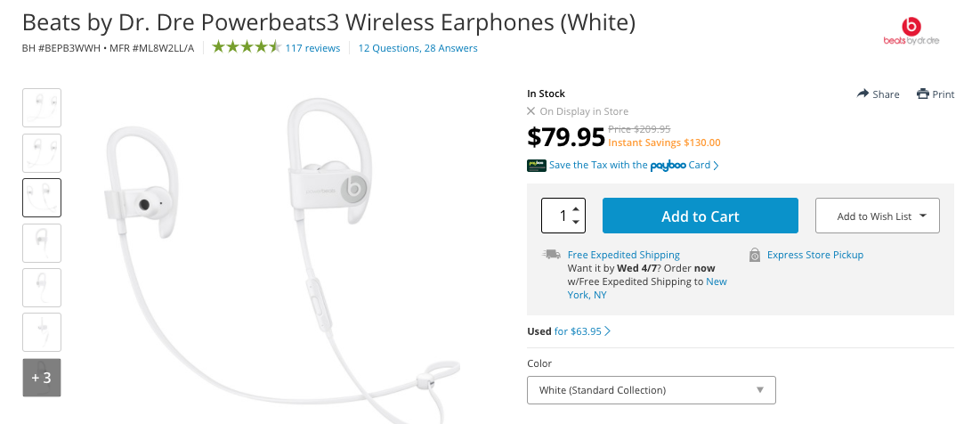Click the shipping truck icon
This screenshot has height=424, width=980.
[552, 255]
